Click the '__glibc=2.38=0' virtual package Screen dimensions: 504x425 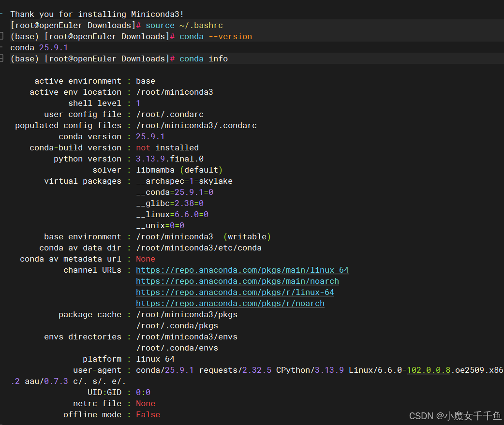pos(170,204)
